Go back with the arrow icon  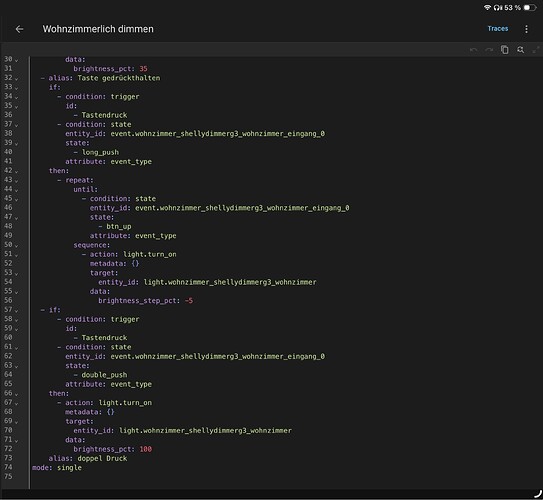click(19, 29)
